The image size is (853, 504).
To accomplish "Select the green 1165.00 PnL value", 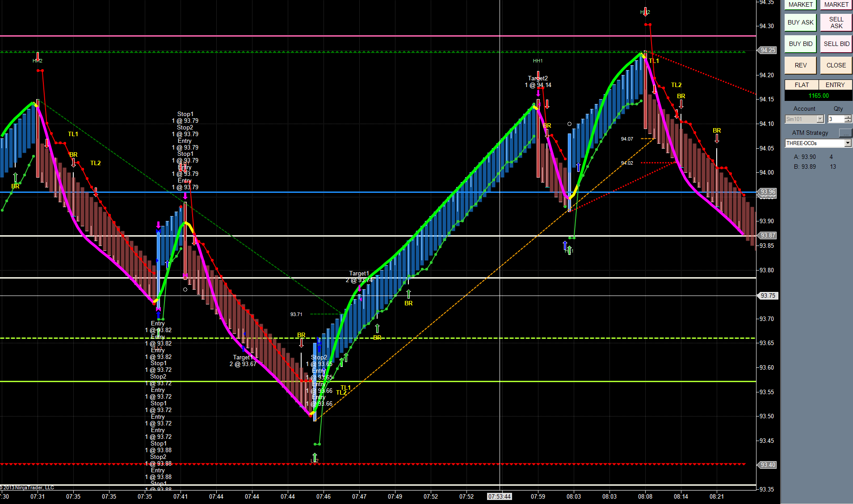I will point(818,96).
